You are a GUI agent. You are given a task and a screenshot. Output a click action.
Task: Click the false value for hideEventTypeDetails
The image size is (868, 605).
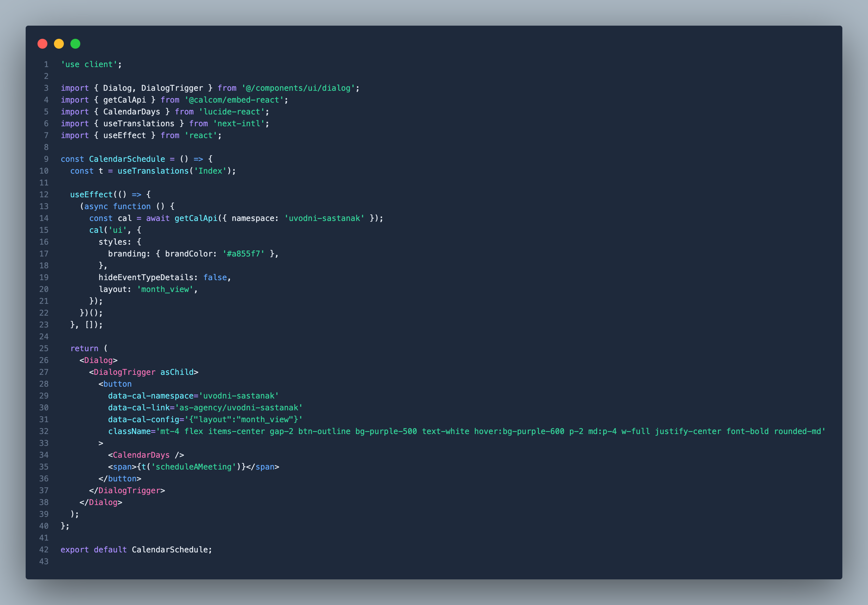pyautogui.click(x=215, y=278)
